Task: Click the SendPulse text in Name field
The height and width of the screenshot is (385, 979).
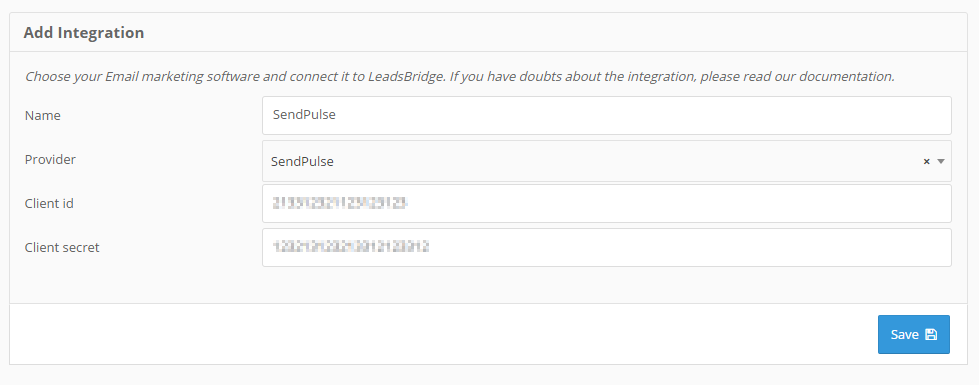Action: coord(304,115)
